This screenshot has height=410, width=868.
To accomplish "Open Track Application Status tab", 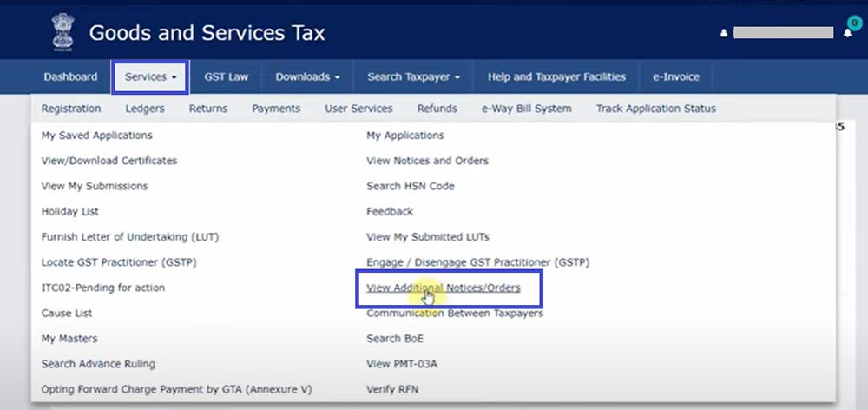I will [655, 109].
